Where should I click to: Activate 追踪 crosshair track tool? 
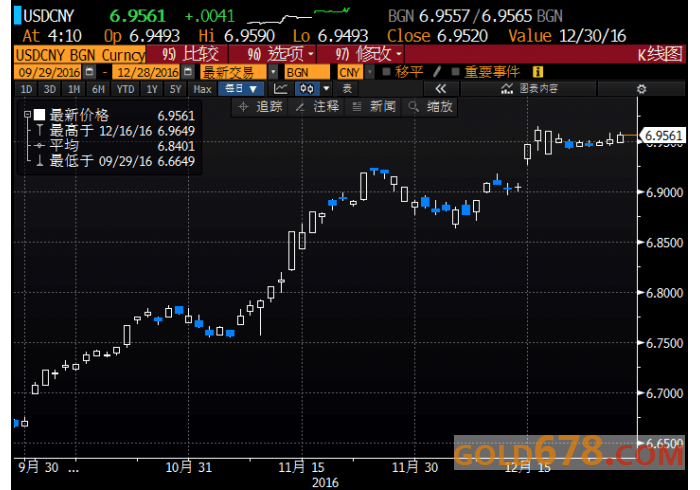261,107
